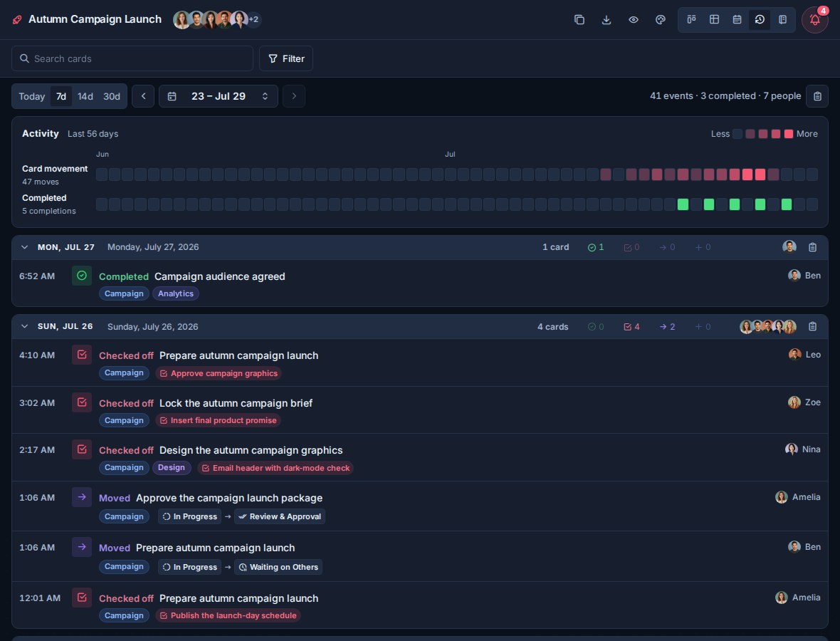Toggle the eye visibility icon in header
The height and width of the screenshot is (641, 840).
coord(634,19)
